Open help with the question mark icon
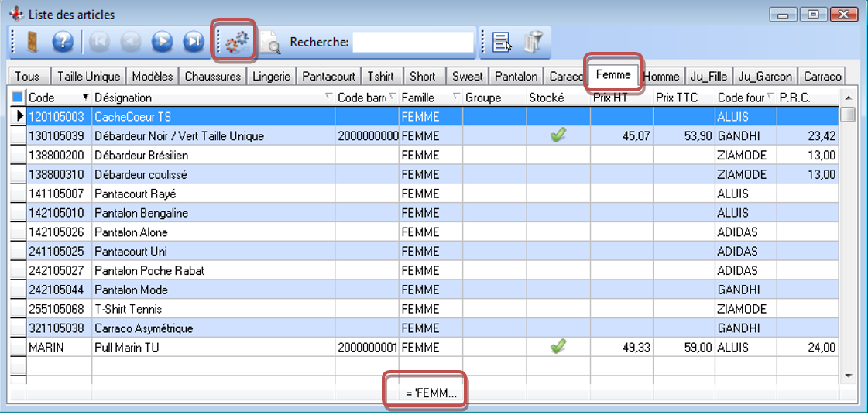868x415 pixels. click(63, 42)
